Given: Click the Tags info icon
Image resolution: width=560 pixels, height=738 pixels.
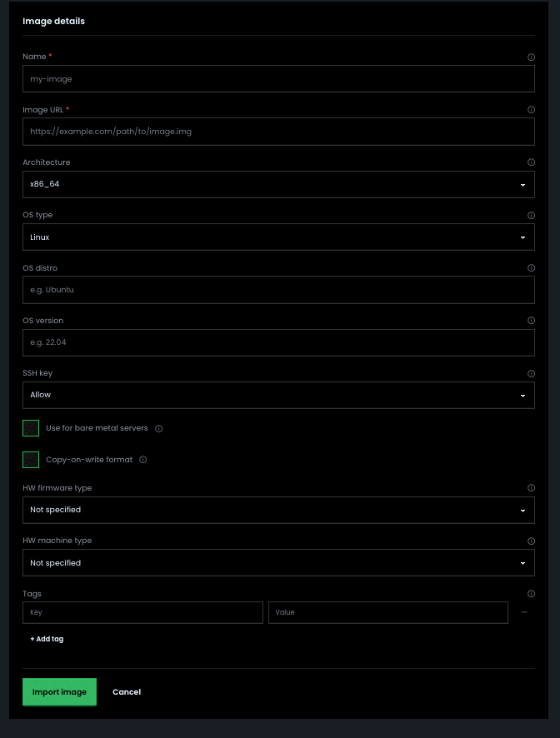Looking at the screenshot, I should (x=531, y=593).
